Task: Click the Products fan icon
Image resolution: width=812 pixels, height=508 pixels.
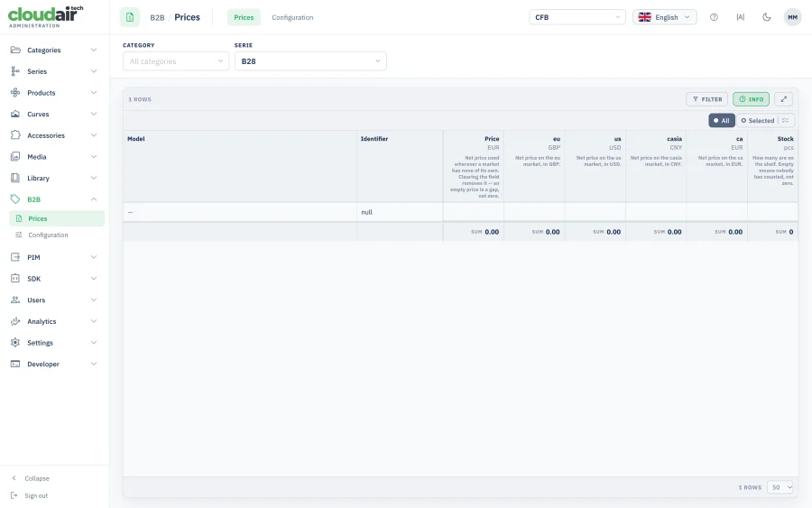Action: coord(15,93)
